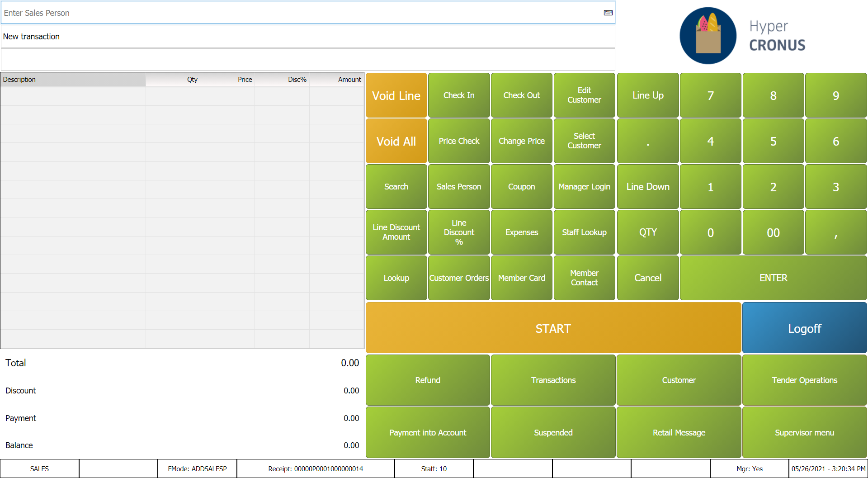Open the Refund function
The width and height of the screenshot is (868, 478).
pyautogui.click(x=428, y=380)
